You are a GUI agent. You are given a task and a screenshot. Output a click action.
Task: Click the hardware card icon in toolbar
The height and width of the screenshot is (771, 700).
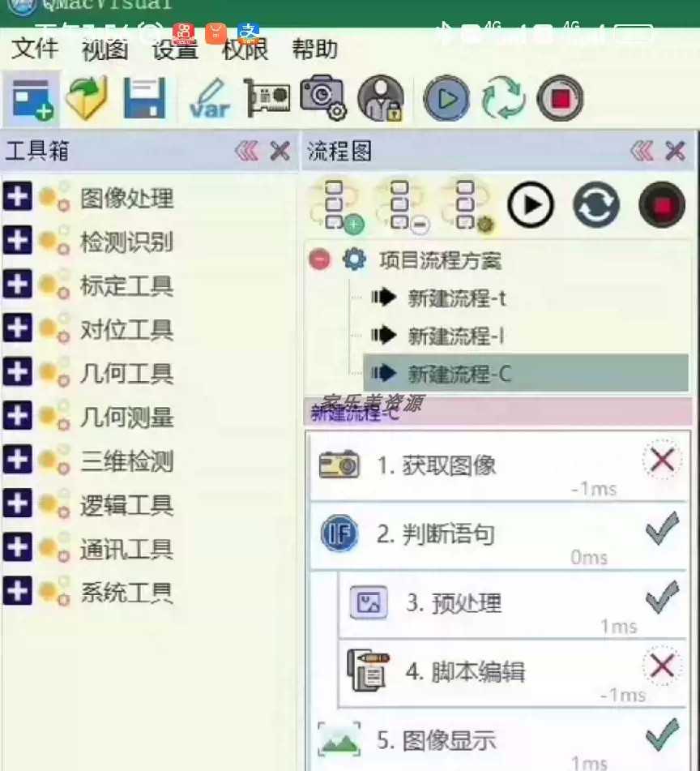pos(267,97)
